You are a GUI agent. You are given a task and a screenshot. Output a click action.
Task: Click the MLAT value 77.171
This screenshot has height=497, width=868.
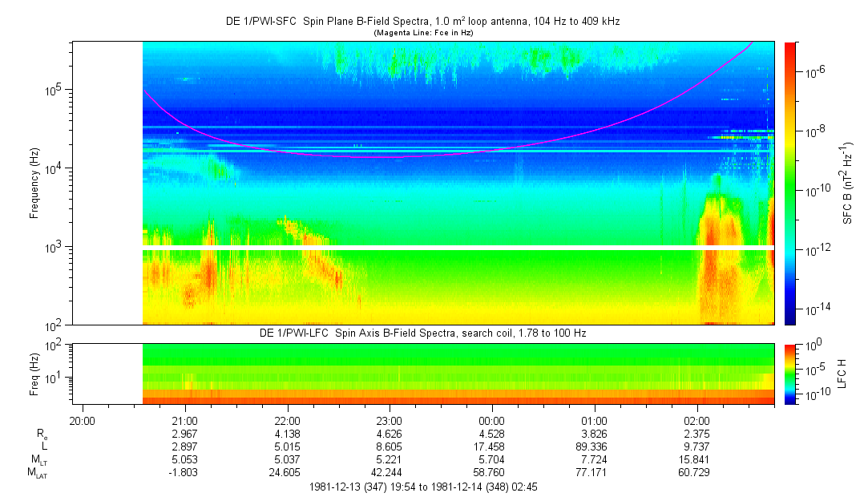pos(594,473)
